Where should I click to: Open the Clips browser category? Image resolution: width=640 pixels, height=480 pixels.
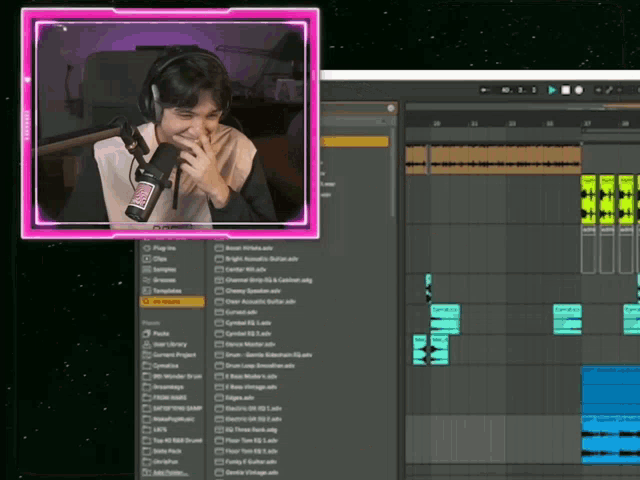(x=154, y=259)
